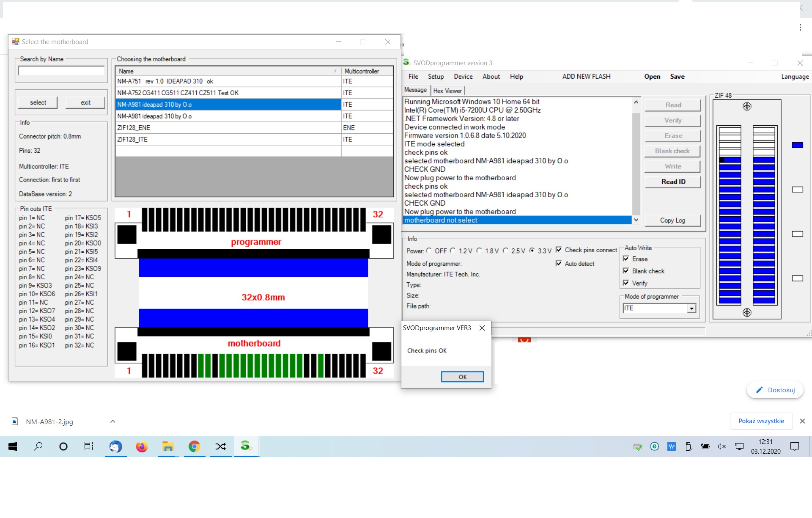This screenshot has width=812, height=518.
Task: Click the ESET tray icon
Action: pos(655,446)
